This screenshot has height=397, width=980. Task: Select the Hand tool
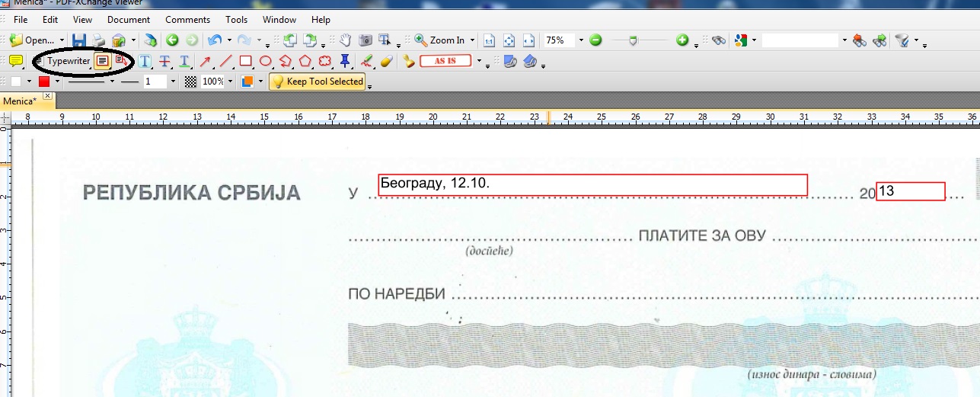tap(345, 40)
